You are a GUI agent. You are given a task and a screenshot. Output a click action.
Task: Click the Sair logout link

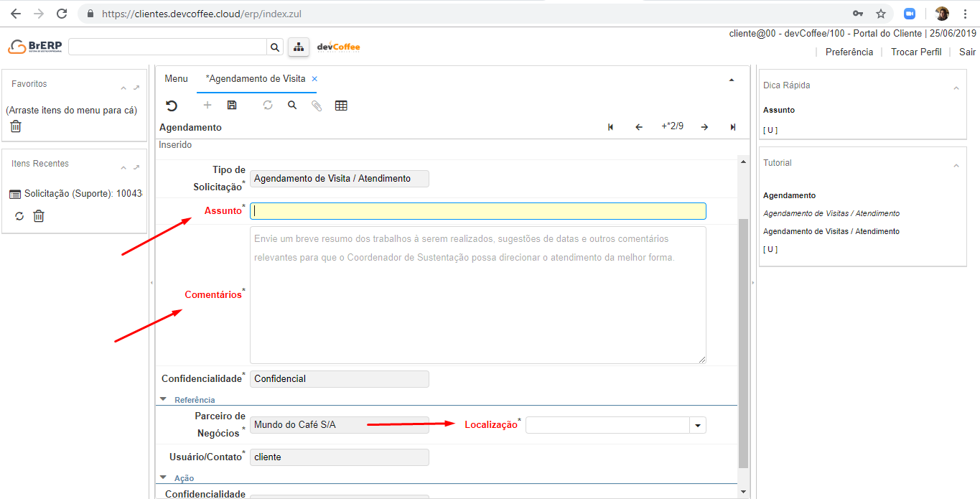tap(967, 52)
